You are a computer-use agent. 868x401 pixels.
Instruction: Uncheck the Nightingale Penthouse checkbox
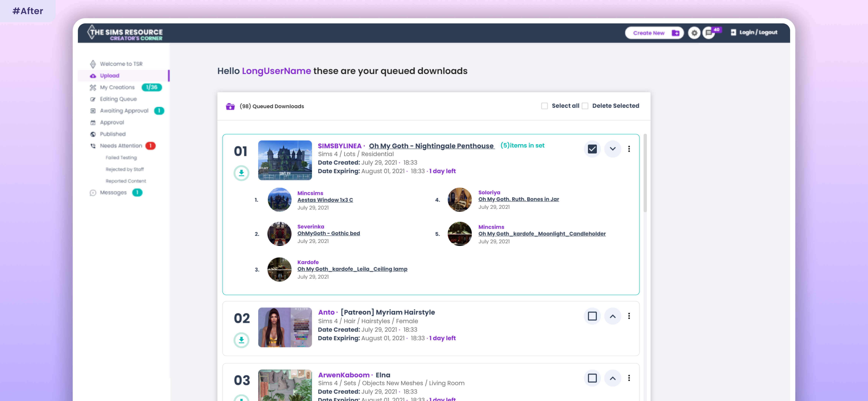click(x=592, y=149)
